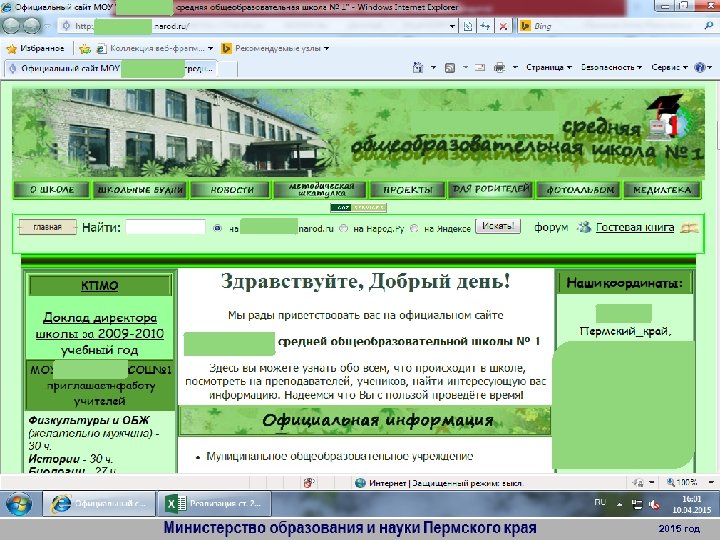Click the search magnifier icon in Bing box
Screen dimensions: 720x540
click(x=709, y=26)
